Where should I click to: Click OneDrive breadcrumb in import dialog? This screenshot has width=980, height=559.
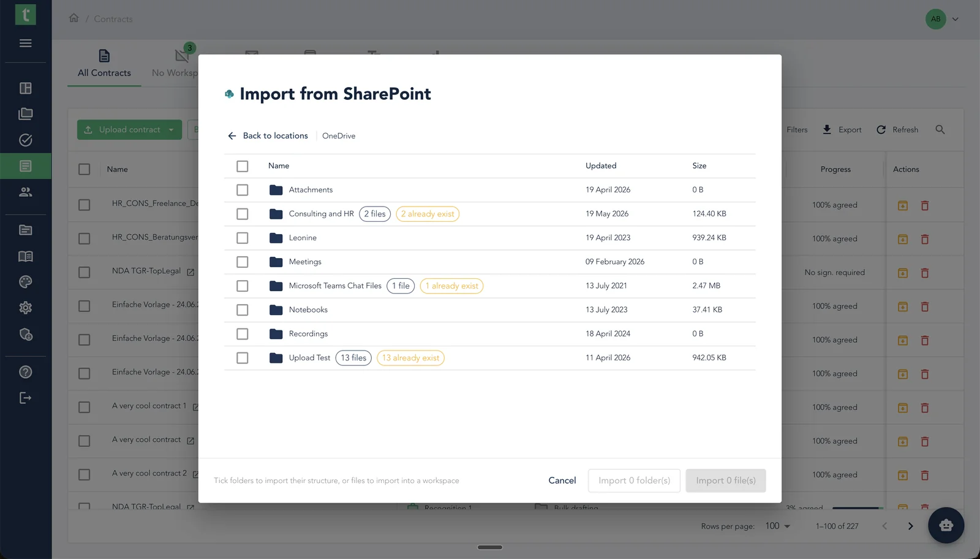coord(339,136)
